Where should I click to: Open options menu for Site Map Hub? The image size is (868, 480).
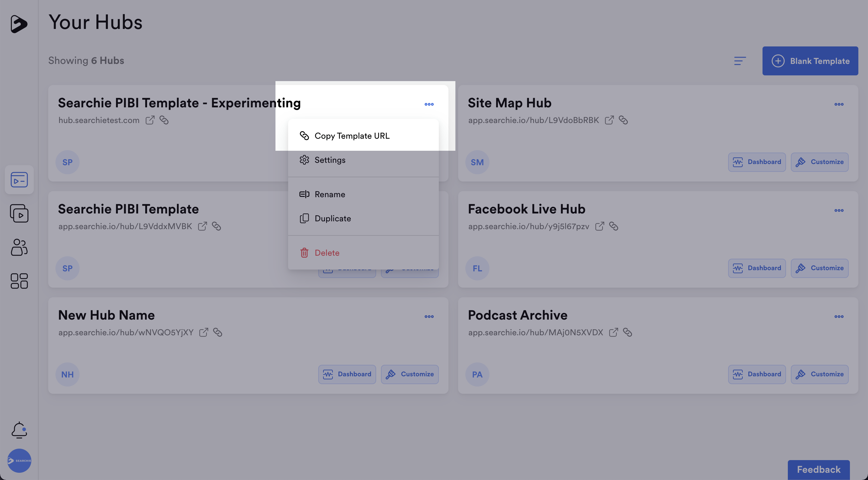point(839,104)
